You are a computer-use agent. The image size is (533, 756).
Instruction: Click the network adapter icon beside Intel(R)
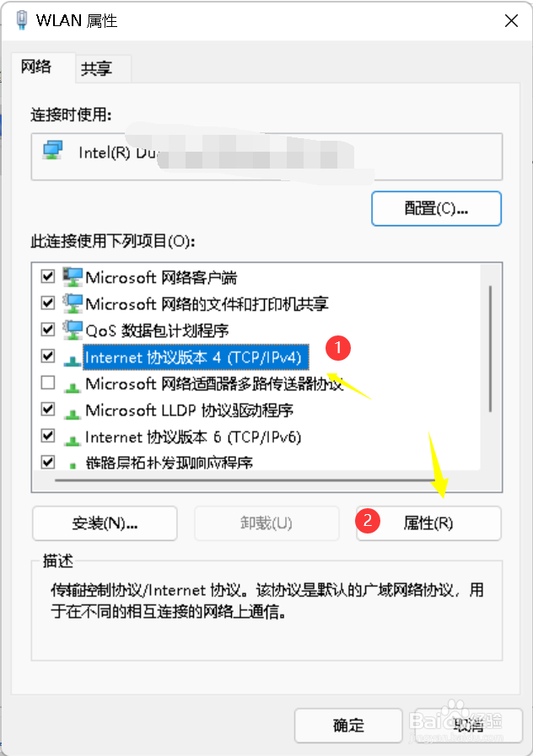(x=52, y=150)
